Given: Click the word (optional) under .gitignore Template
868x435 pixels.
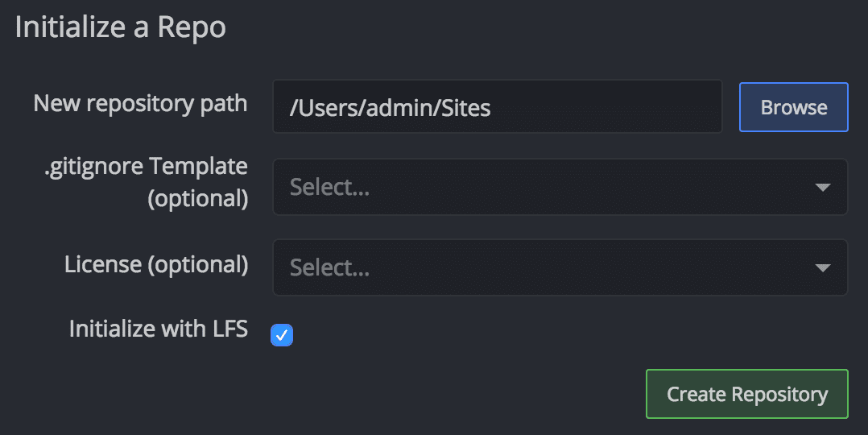Looking at the screenshot, I should [x=197, y=199].
